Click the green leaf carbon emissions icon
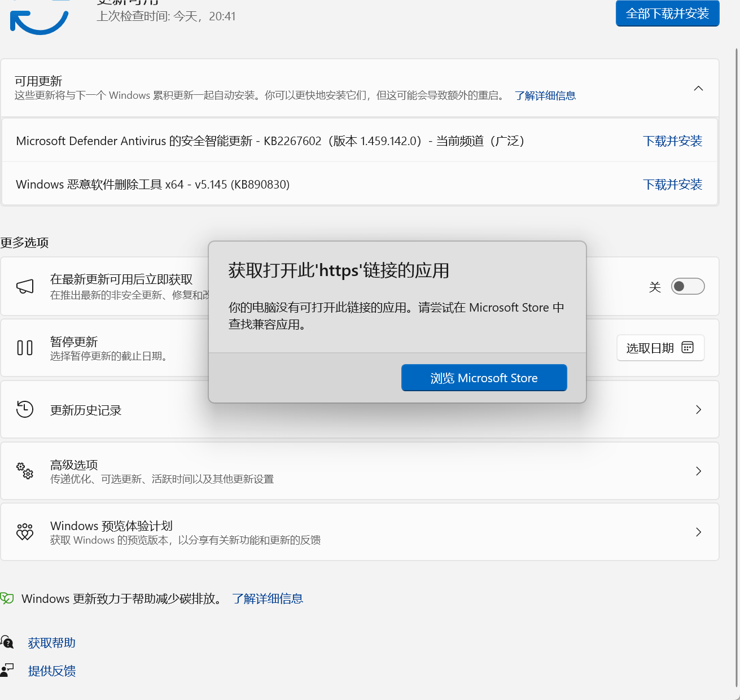The width and height of the screenshot is (740, 700). point(7,598)
